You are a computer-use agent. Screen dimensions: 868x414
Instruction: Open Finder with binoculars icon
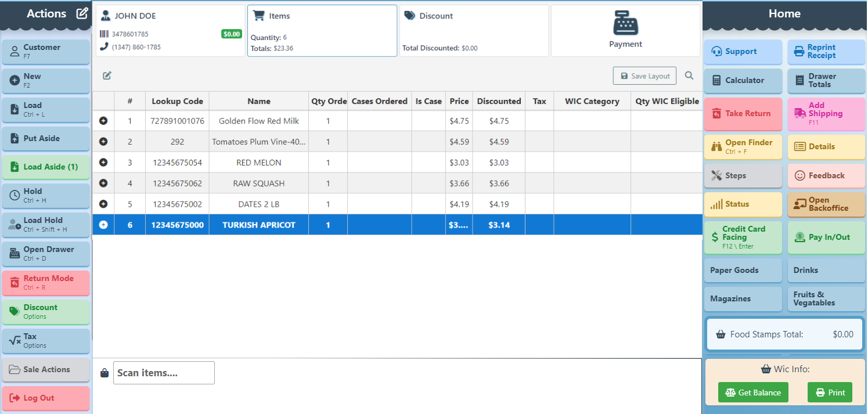click(743, 147)
